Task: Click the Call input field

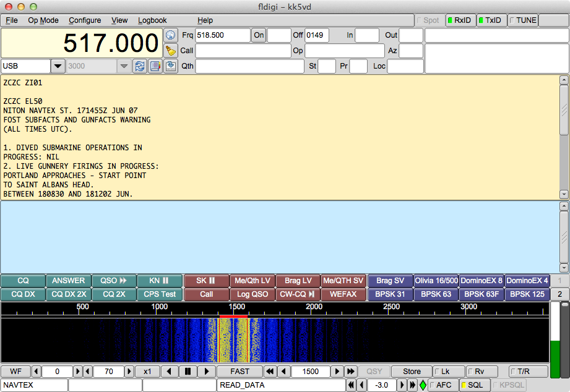Action: tap(243, 51)
